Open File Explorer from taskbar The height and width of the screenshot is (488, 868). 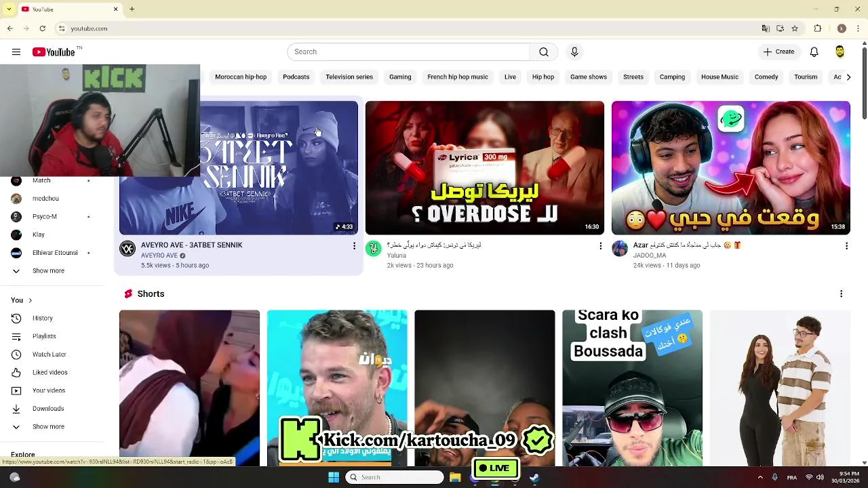(455, 477)
